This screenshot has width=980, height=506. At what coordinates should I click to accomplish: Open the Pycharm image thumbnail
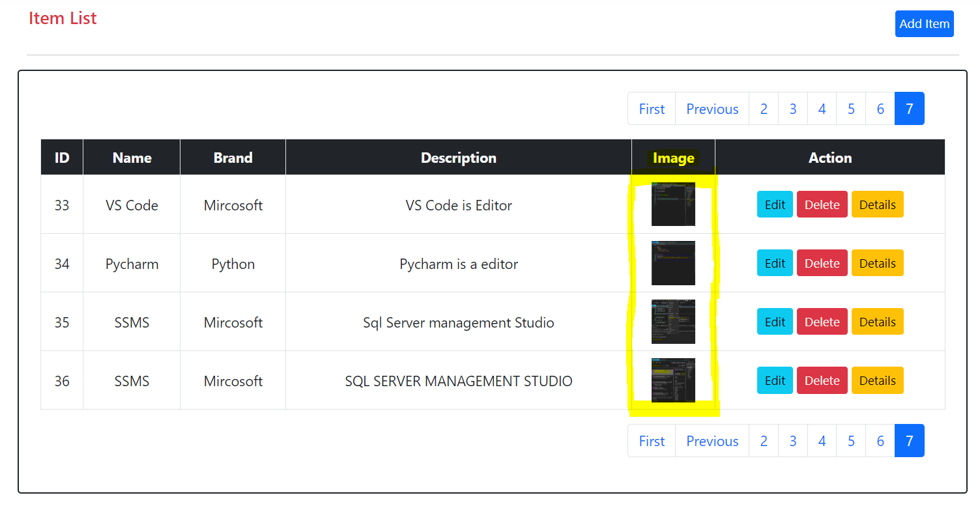point(673,262)
